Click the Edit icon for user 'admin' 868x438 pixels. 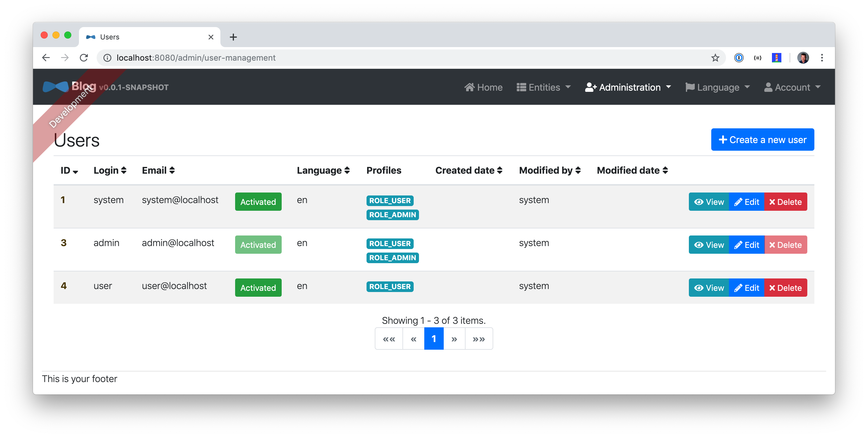(x=746, y=245)
